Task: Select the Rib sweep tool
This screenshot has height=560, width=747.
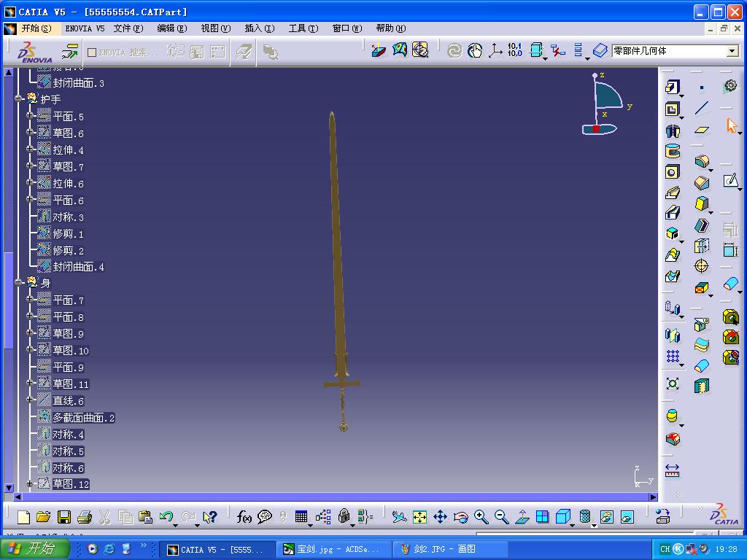Action: [x=672, y=192]
